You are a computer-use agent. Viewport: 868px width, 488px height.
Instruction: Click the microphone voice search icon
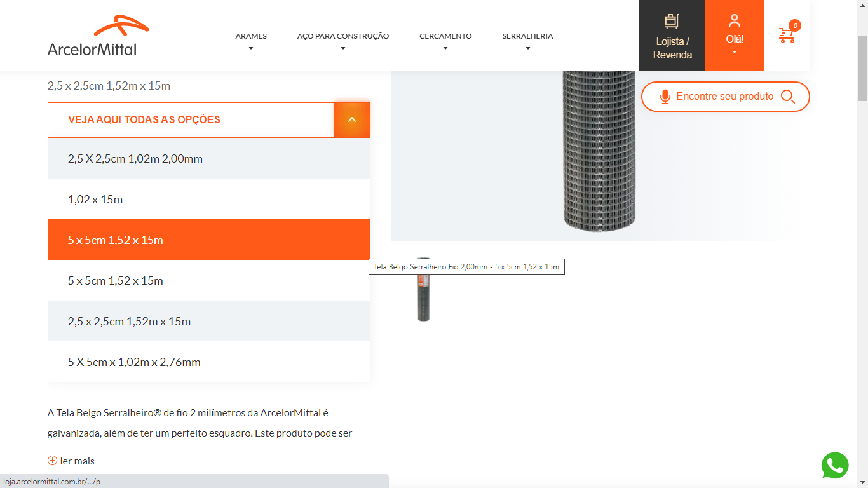(x=665, y=97)
